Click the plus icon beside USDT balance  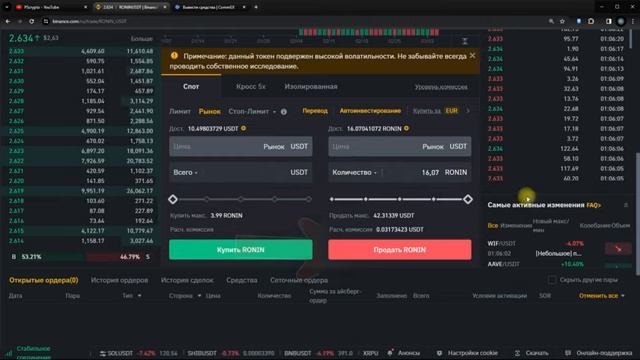pos(244,128)
